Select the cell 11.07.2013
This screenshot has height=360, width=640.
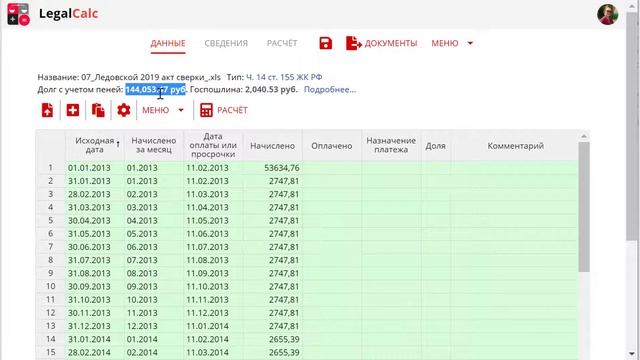pos(213,247)
